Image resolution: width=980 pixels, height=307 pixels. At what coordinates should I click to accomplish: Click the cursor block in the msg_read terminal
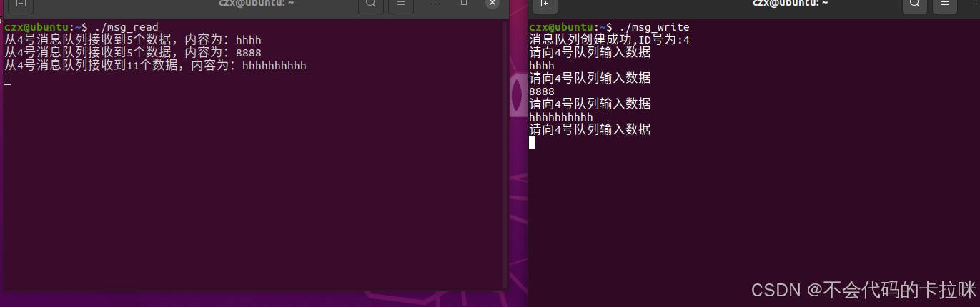[8, 79]
